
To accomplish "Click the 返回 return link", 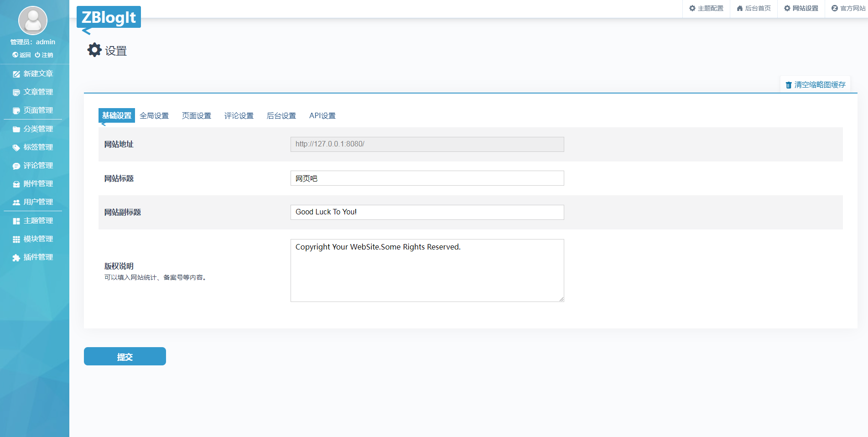I will (21, 55).
